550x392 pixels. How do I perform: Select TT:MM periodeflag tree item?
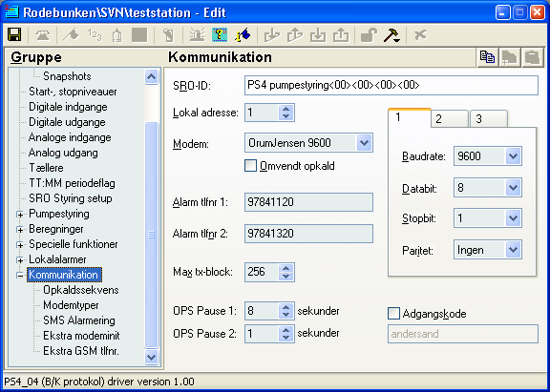[x=72, y=183]
